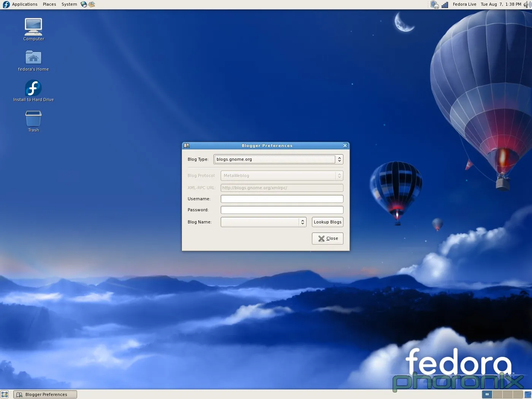Open the Blog Type combo box
Screen dimensions: 532x399
coord(279,159)
